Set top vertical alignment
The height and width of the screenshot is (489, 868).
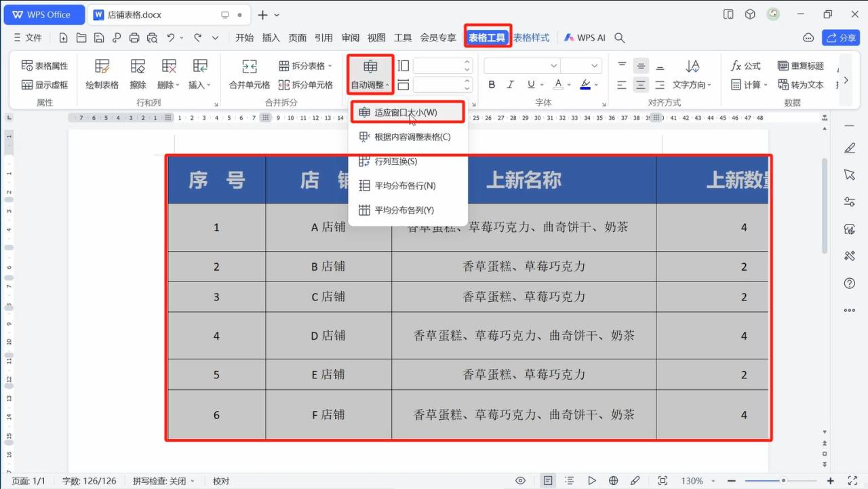point(622,66)
